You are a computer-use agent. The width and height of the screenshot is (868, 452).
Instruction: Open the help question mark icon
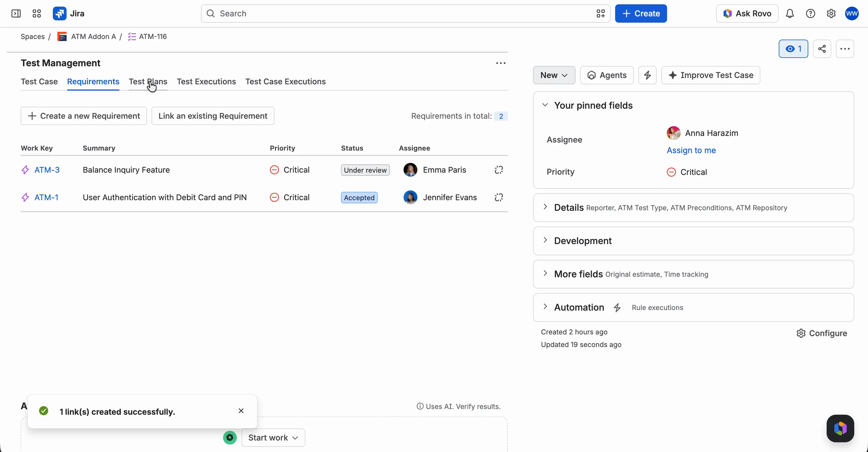810,13
